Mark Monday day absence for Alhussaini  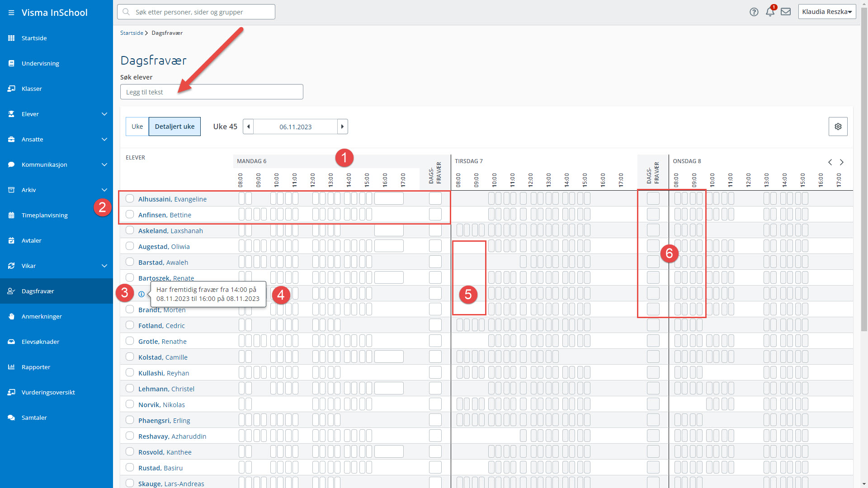[x=435, y=198]
